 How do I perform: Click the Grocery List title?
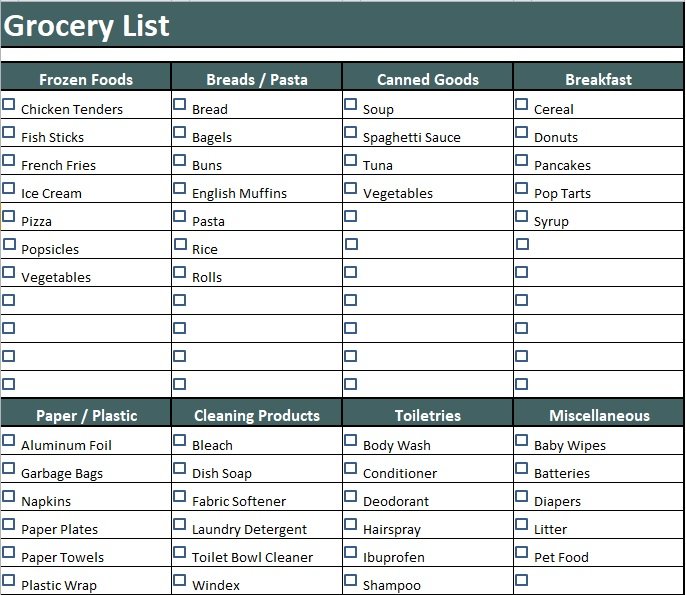coord(87,25)
